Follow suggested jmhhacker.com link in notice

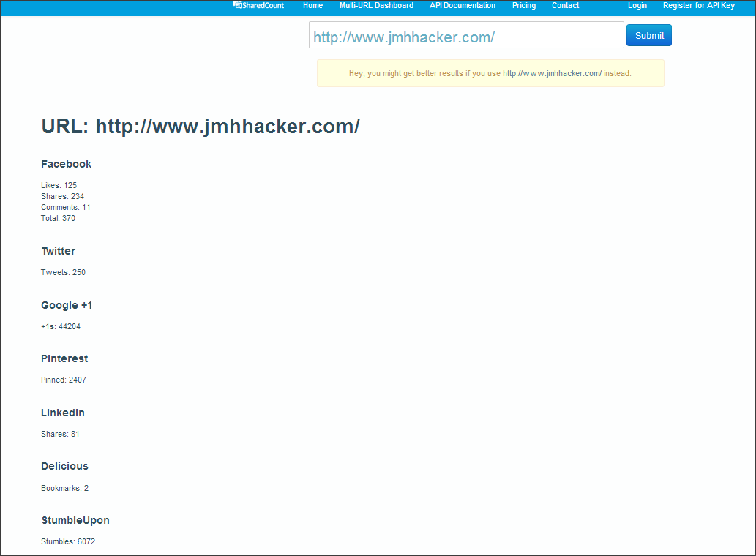[552, 73]
